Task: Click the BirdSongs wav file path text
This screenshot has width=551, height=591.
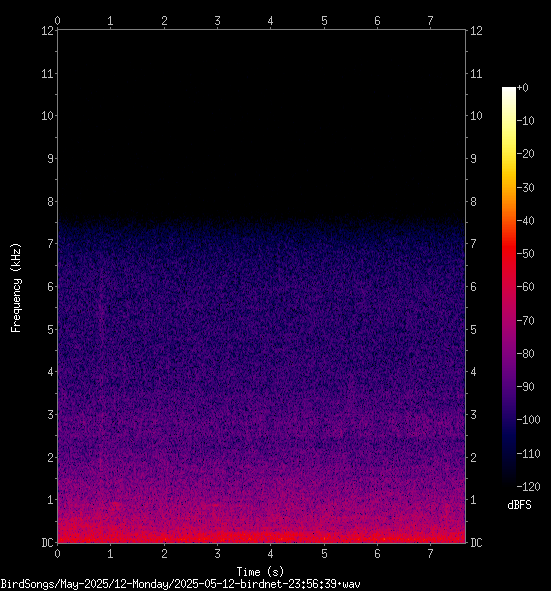Action: tap(180, 585)
